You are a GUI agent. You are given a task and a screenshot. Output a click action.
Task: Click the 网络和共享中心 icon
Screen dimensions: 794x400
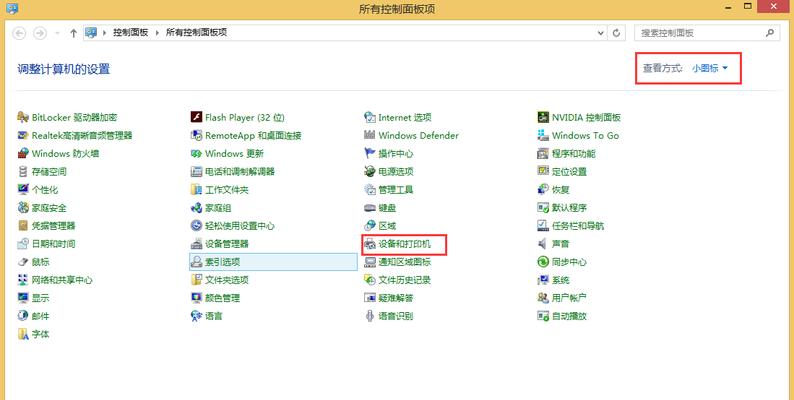point(23,280)
